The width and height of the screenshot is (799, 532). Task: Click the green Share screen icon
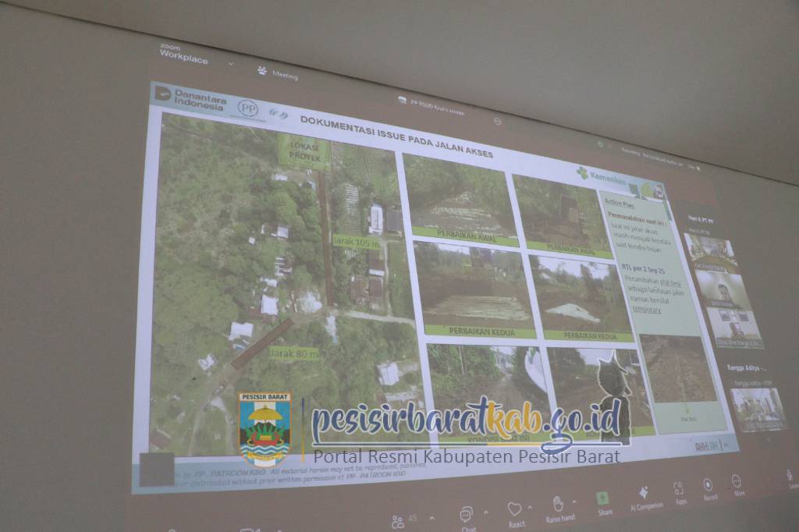point(603,498)
